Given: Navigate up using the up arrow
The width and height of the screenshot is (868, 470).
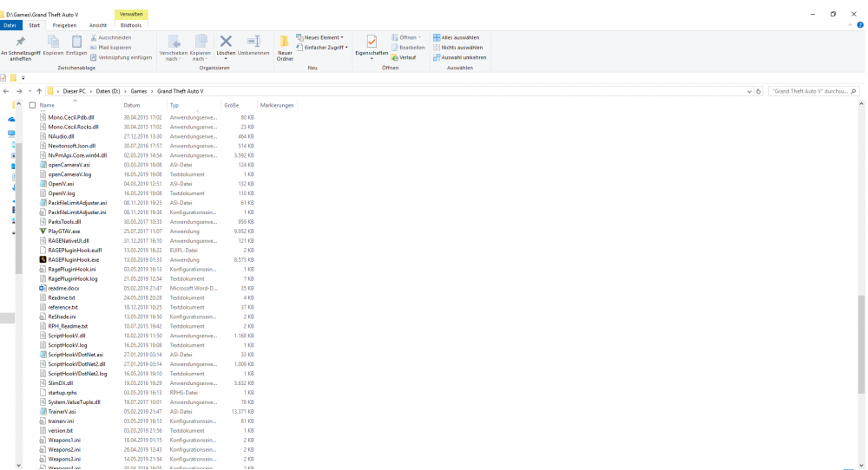Looking at the screenshot, I should click(39, 91).
